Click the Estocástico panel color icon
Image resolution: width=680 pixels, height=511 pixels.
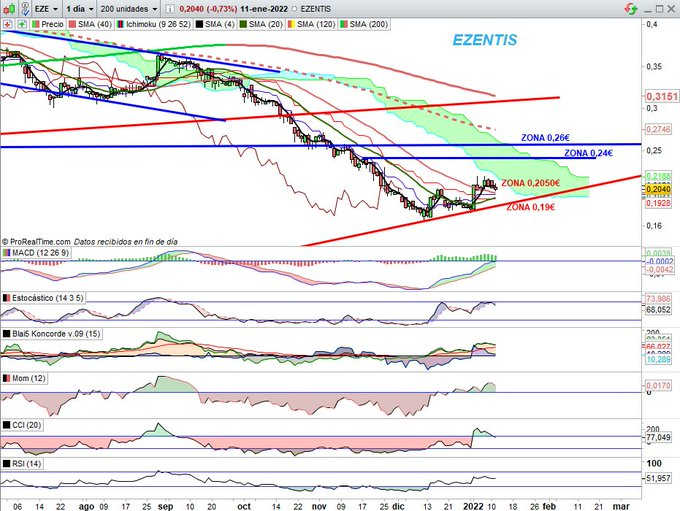click(7, 298)
